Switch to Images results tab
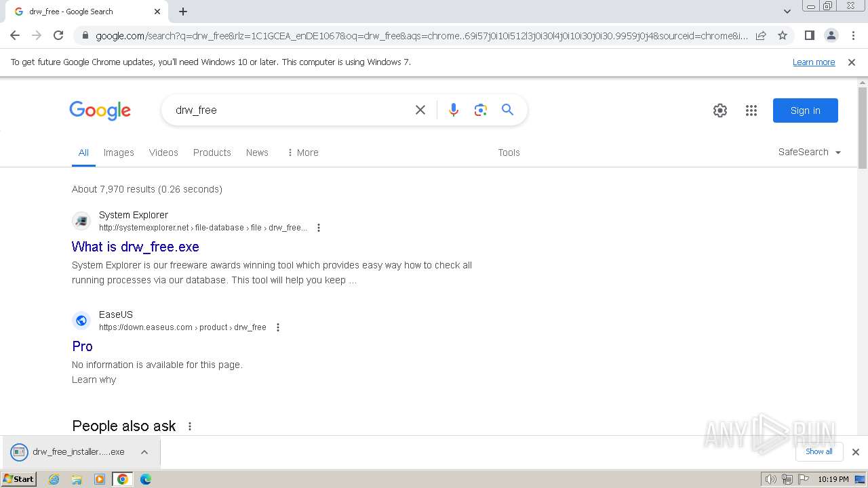Screen dimensions: 868x488 tap(119, 152)
